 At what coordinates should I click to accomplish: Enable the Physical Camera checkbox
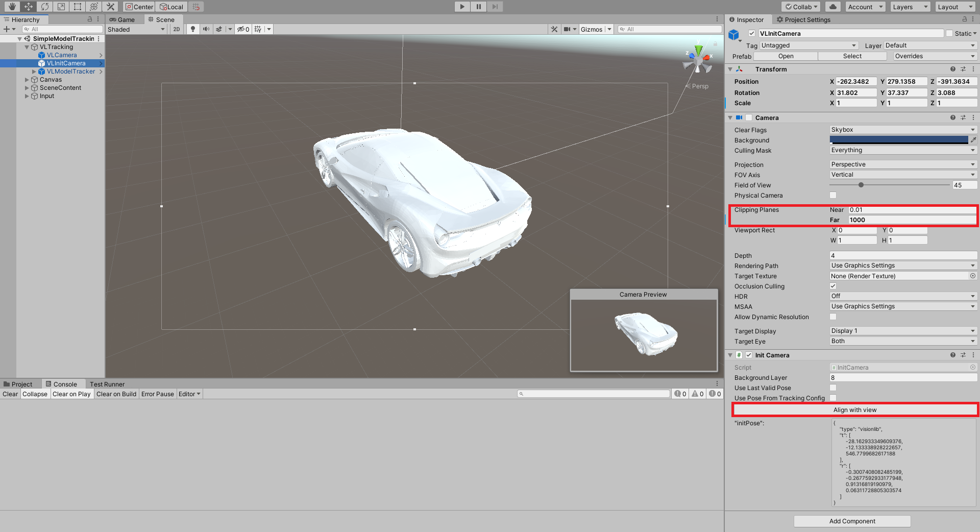click(x=833, y=195)
